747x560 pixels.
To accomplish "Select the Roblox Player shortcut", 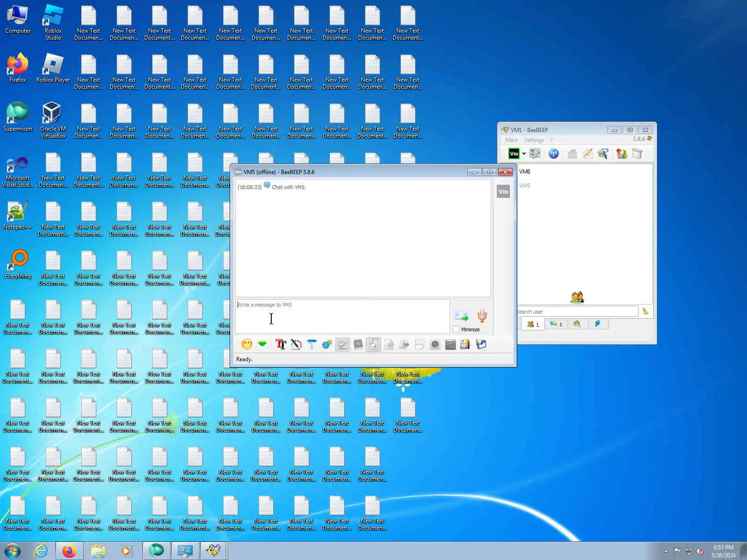I will pyautogui.click(x=53, y=68).
